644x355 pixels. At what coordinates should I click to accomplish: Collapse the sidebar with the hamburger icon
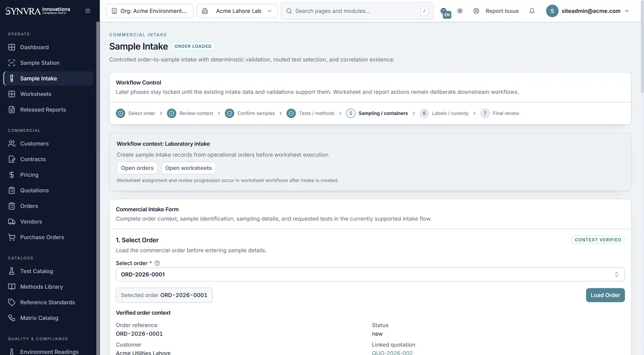pos(88,11)
